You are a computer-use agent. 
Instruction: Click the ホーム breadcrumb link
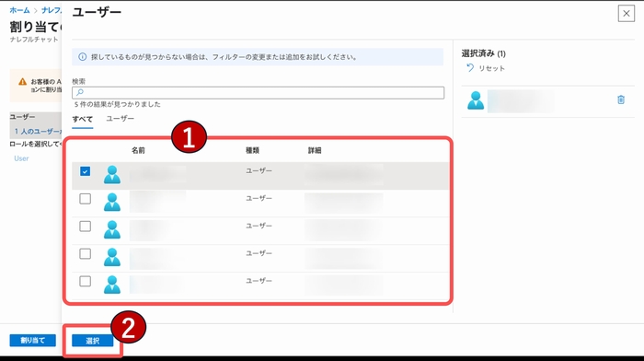tap(19, 10)
